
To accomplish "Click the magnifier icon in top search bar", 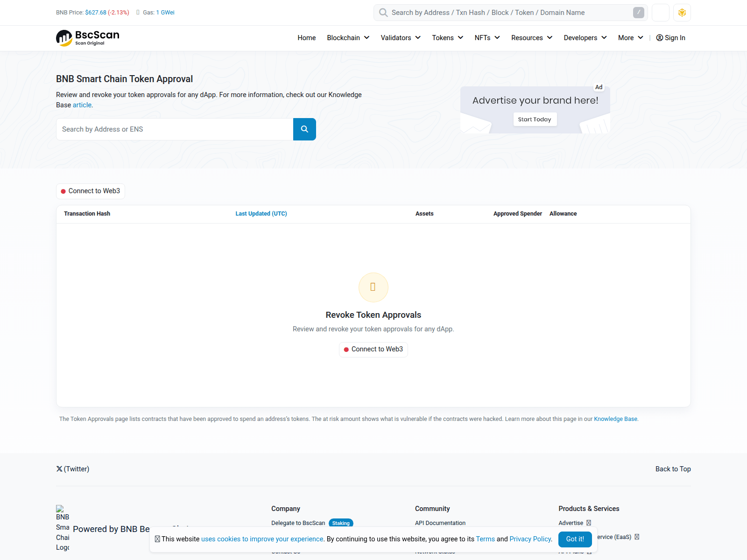I will 383,13.
